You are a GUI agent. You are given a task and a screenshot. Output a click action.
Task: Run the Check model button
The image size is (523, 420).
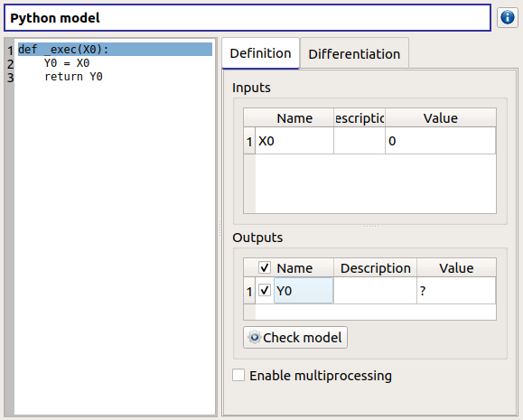[295, 338]
